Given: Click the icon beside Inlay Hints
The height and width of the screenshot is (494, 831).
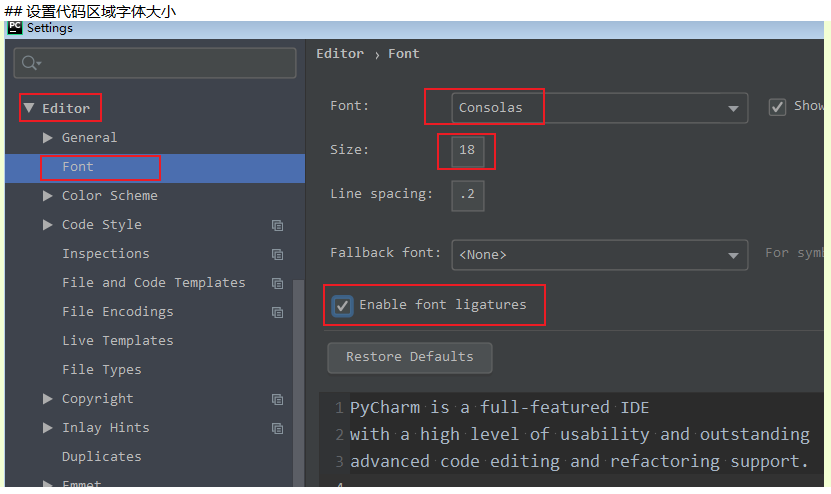Looking at the screenshot, I should click(277, 428).
